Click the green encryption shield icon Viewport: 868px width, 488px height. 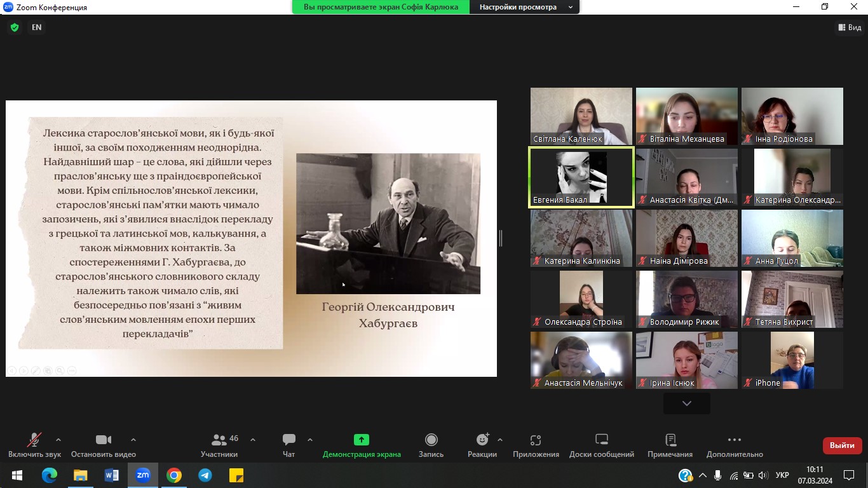pyautogui.click(x=15, y=27)
